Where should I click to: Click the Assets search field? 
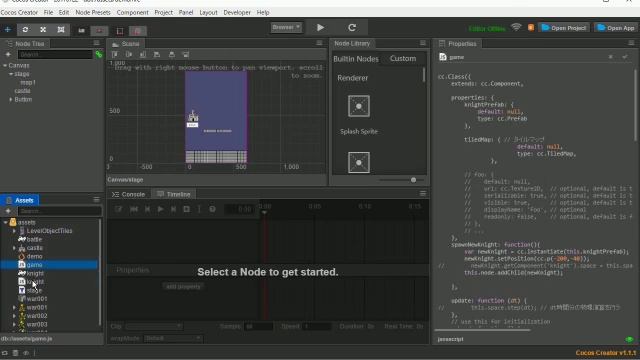click(60, 211)
